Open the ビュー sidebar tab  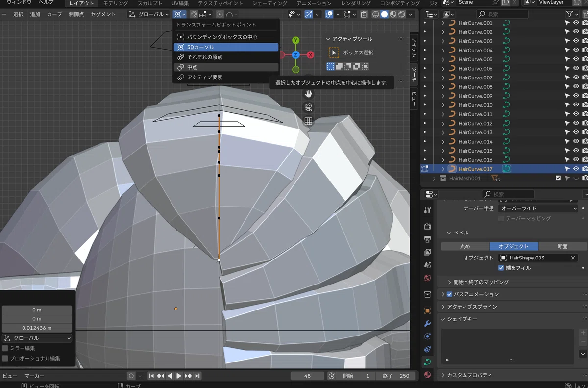click(414, 99)
